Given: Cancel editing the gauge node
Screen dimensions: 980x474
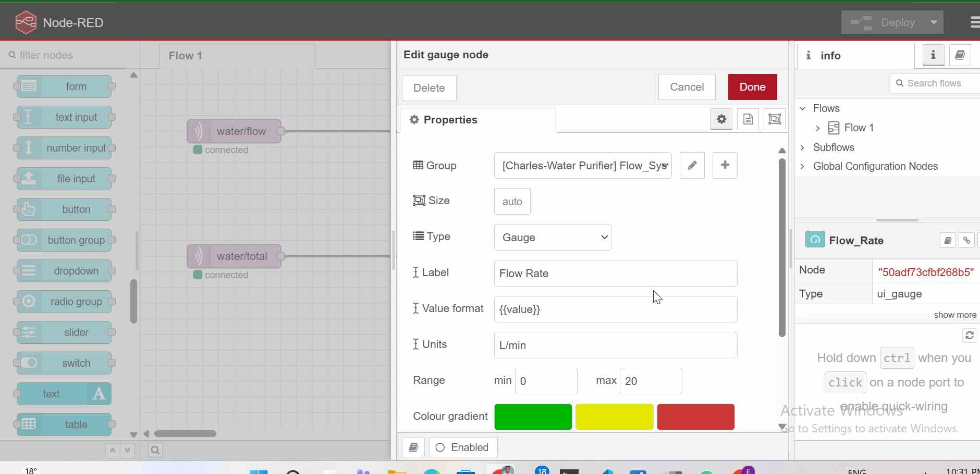Looking at the screenshot, I should coord(687,87).
